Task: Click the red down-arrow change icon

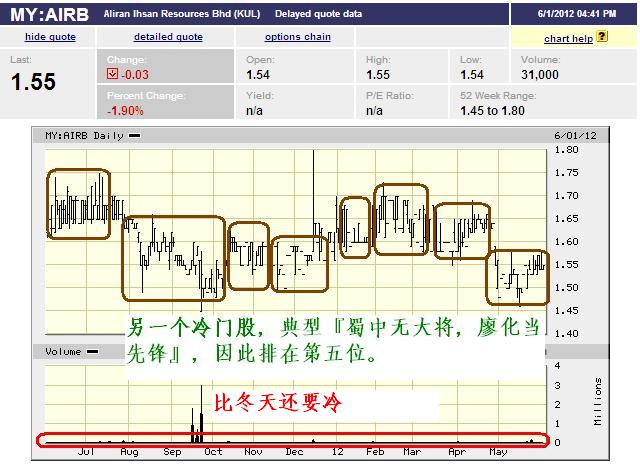Action: (112, 73)
